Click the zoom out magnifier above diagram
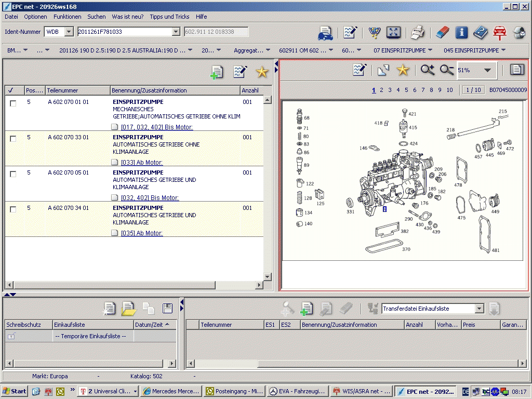532x399 pixels. (447, 70)
